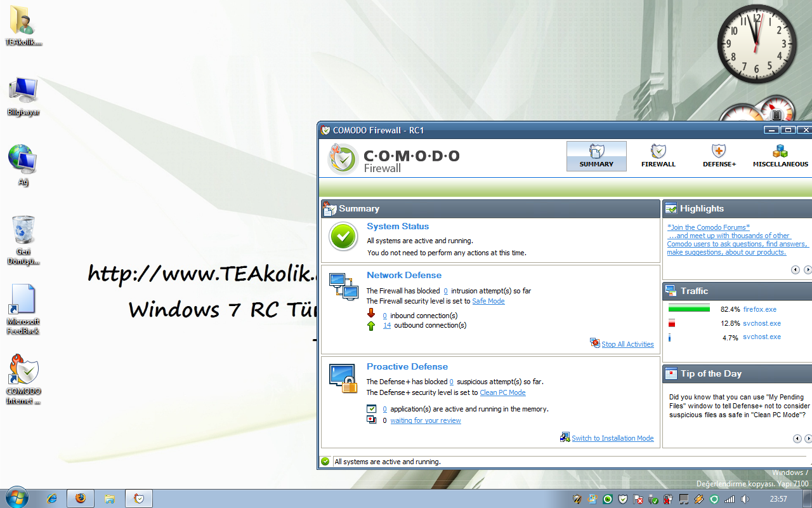Open the Defense+ blocked suspicious attempts count link
This screenshot has width=812, height=508.
[x=452, y=382]
